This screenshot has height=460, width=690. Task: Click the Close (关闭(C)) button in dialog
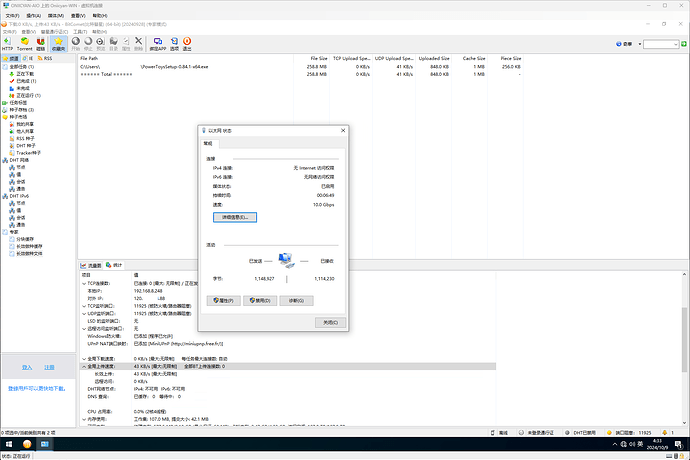pos(330,323)
